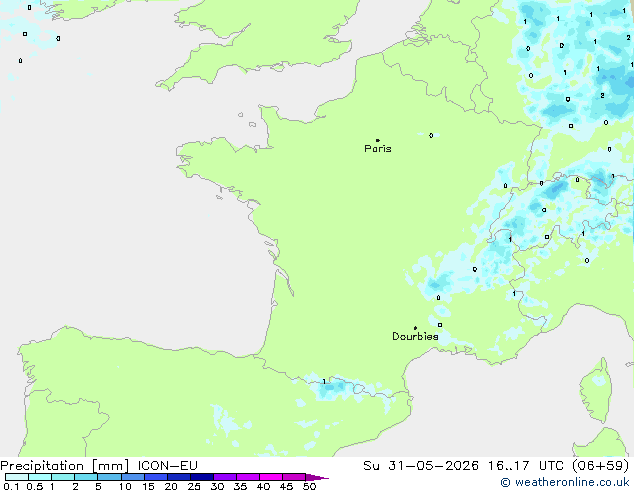Select the Paris location dot marker
This screenshot has width=634, height=490.
pos(378,140)
